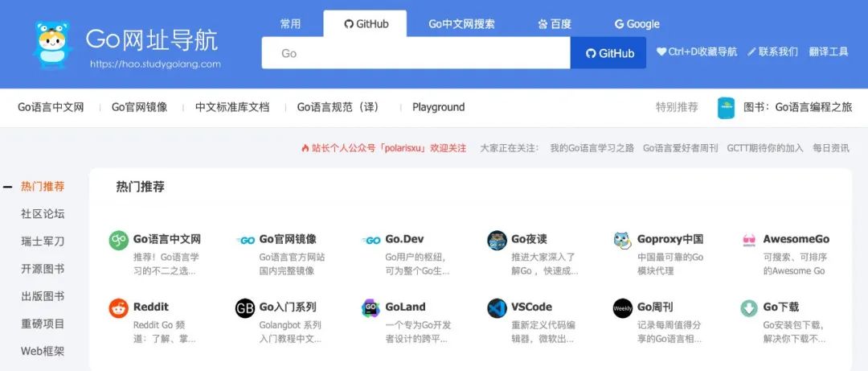
Task: Open the Playground nav link
Action: coord(439,107)
